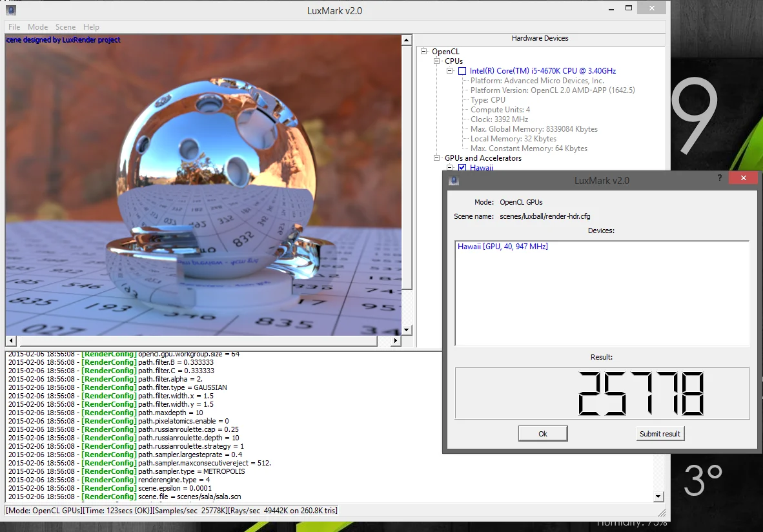Select the 'Platform Version: OpenCL 2.0 AMD-APP' row
Image resolution: width=763 pixels, height=532 pixels.
(x=553, y=90)
